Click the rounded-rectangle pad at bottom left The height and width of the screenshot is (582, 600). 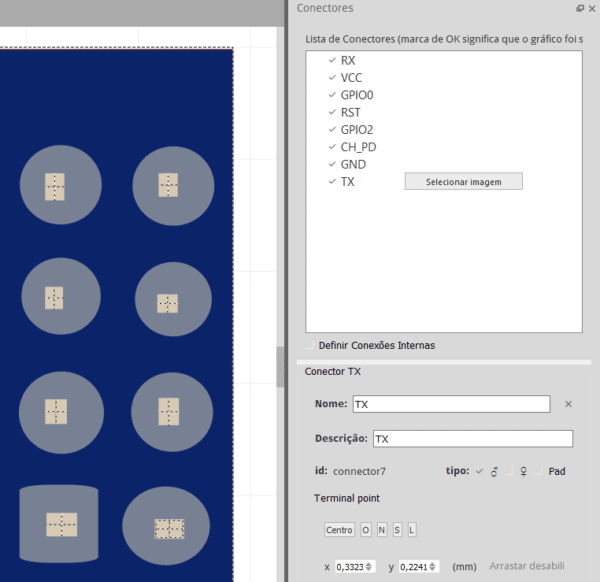[x=59, y=524]
